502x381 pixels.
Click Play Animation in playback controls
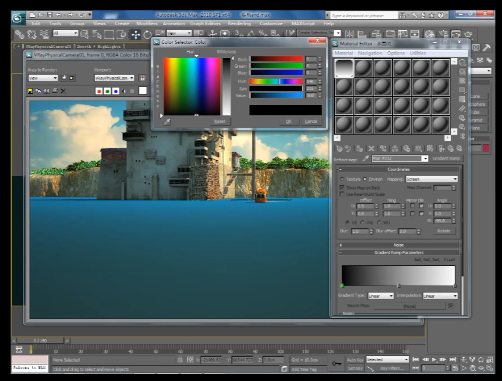[x=434, y=360]
